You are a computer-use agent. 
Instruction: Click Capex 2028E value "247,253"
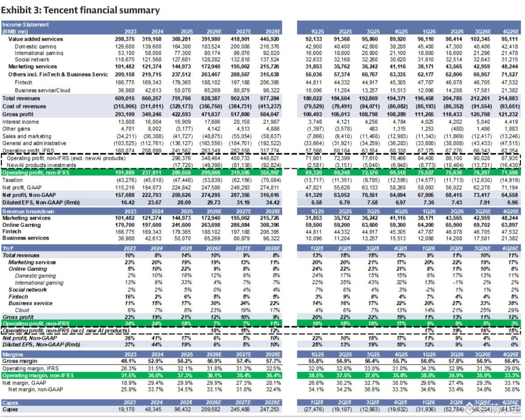270,409
